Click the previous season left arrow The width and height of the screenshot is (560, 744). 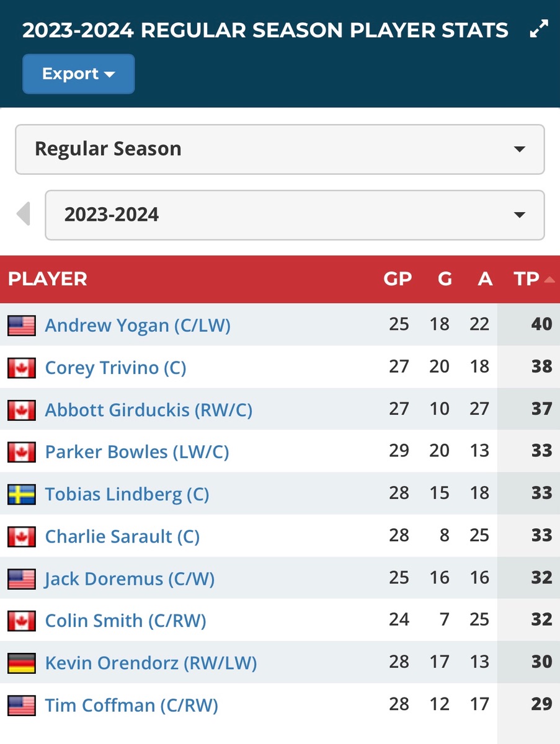point(24,215)
